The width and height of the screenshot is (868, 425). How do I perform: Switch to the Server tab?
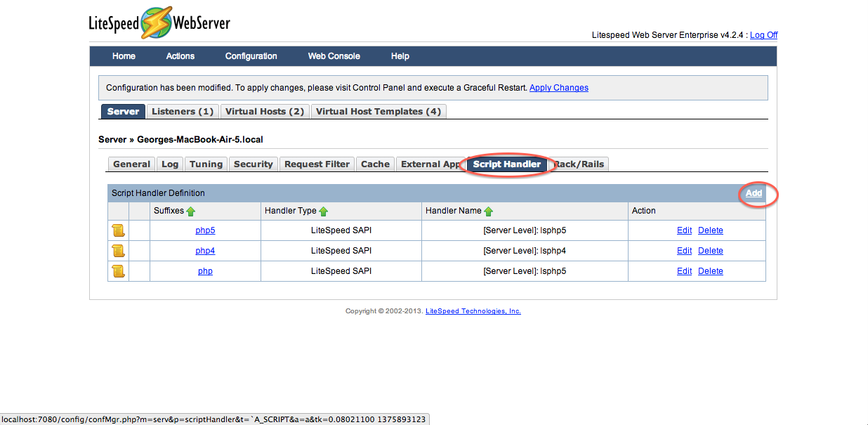(x=123, y=112)
